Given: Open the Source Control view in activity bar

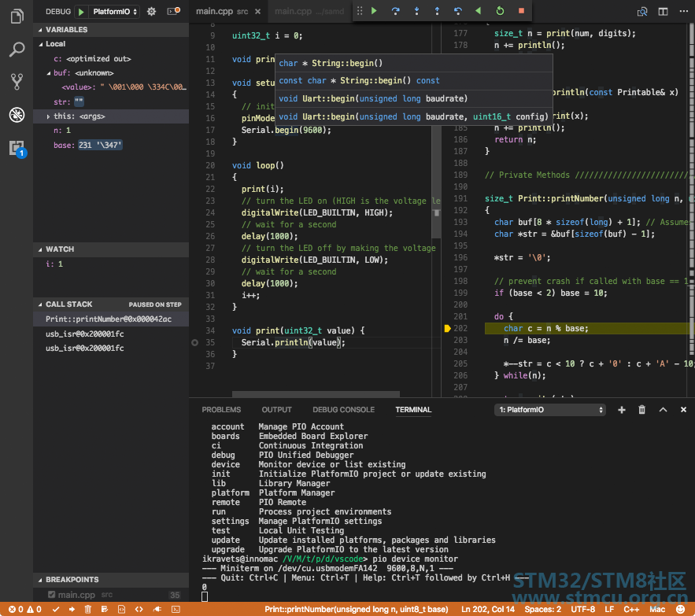Looking at the screenshot, I should (x=17, y=81).
